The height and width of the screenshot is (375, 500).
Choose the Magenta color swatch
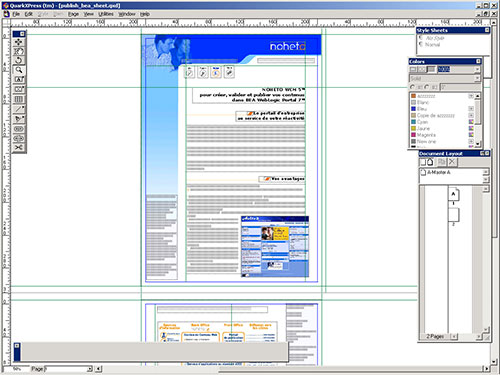pyautogui.click(x=413, y=135)
